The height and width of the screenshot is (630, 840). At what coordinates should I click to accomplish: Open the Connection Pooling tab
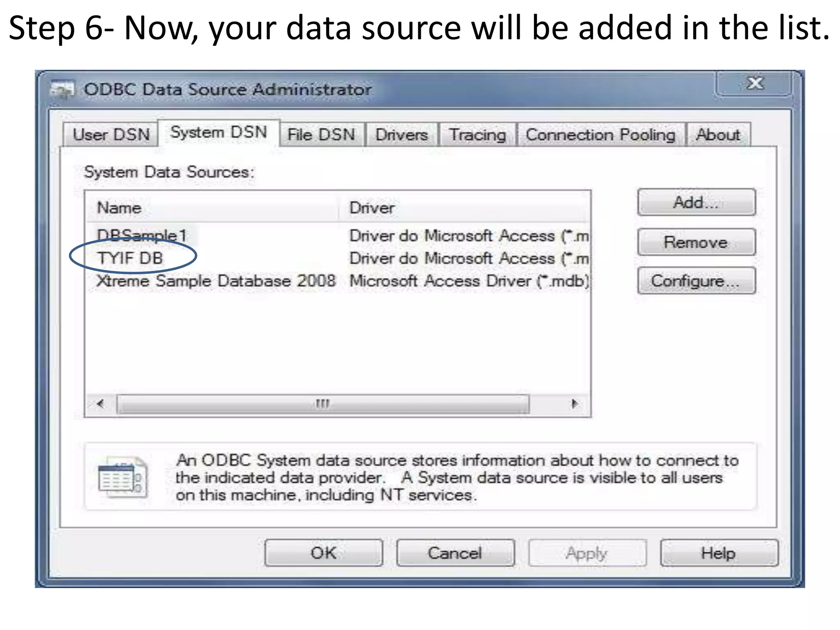[600, 135]
